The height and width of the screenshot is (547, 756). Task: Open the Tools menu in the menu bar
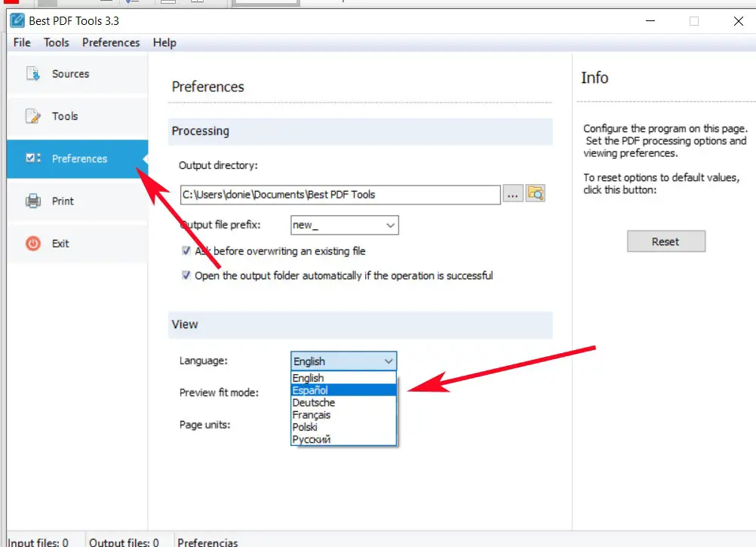point(57,42)
